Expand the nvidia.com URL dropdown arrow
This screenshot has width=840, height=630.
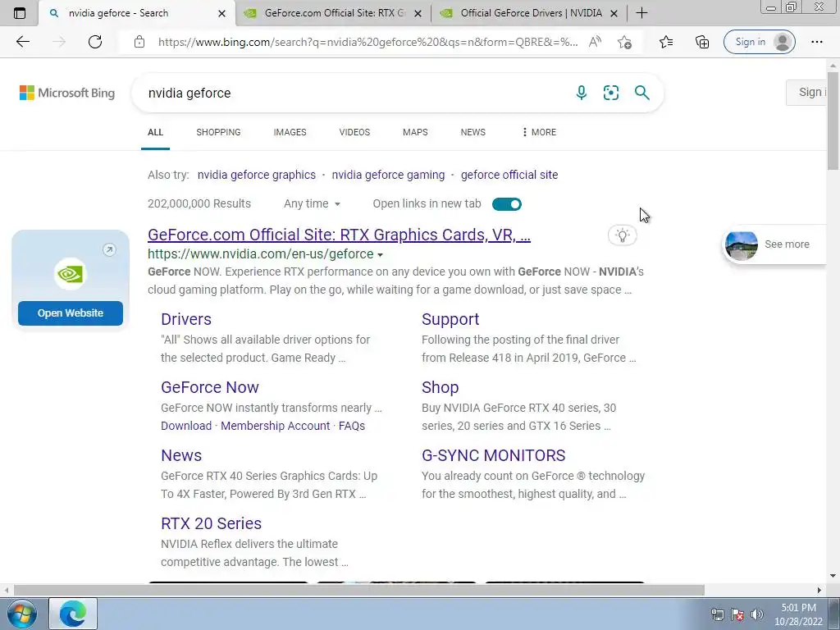[381, 255]
